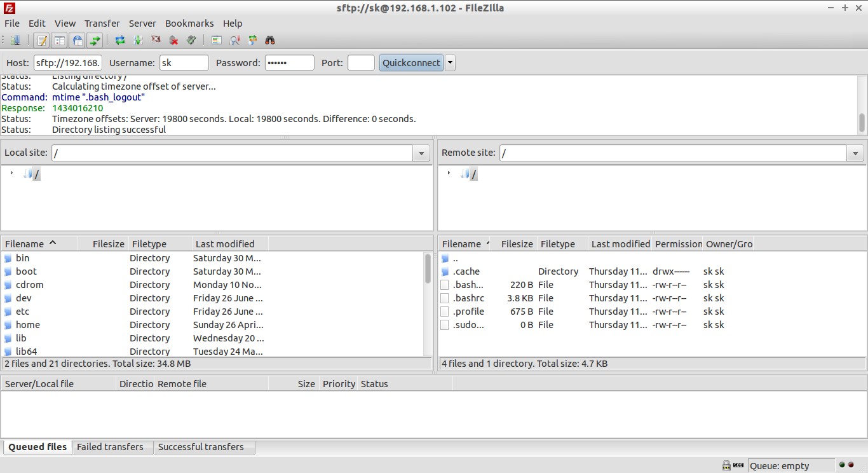Expand the local root '/' tree node

(x=11, y=173)
